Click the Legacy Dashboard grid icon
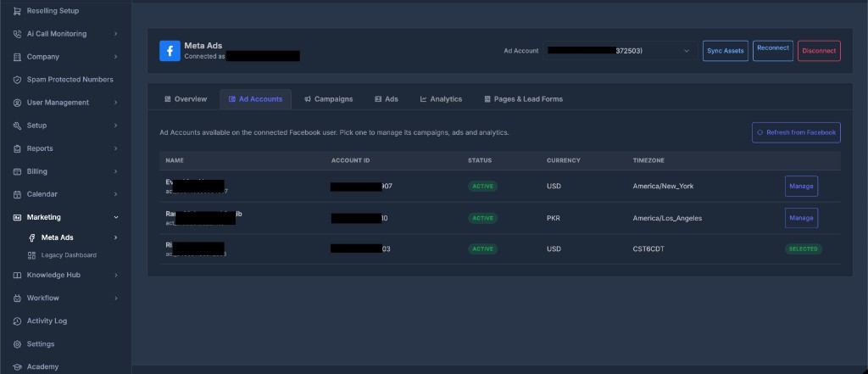 31,255
